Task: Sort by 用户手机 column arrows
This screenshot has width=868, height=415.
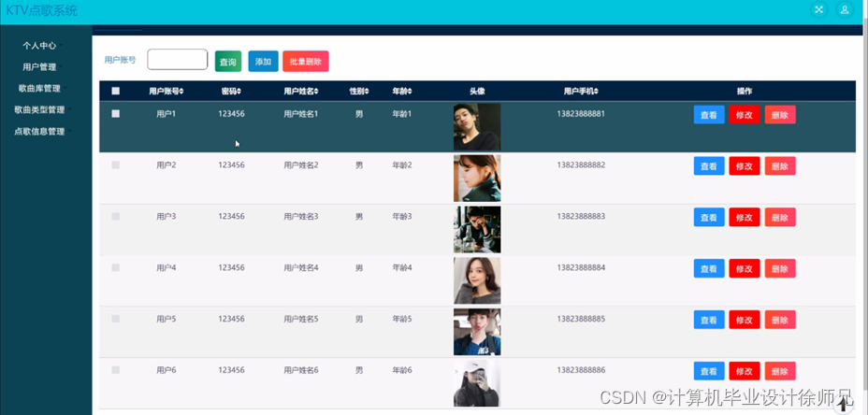Action: (596, 92)
